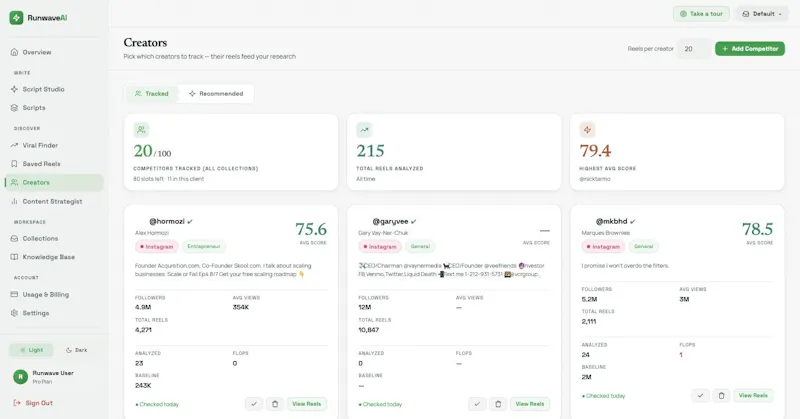Click 4,271 total reels on @hormozi card
Image resolution: width=800 pixels, height=419 pixels.
pyautogui.click(x=143, y=330)
